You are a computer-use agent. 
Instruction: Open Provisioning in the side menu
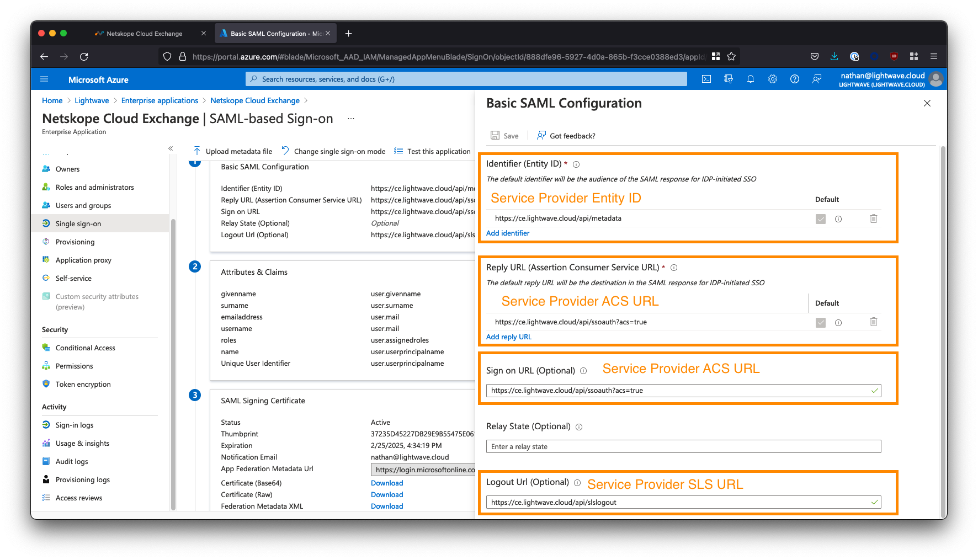(75, 242)
